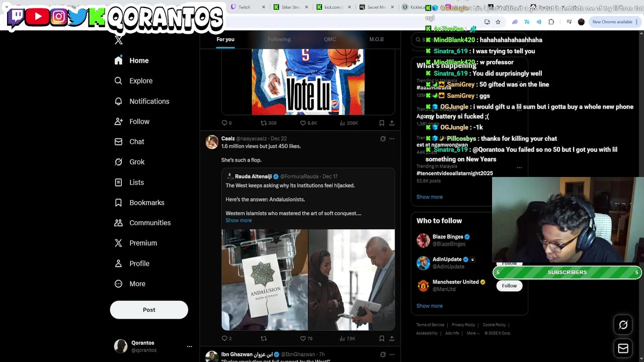Open Grok assistant in the sidebar

[129, 162]
